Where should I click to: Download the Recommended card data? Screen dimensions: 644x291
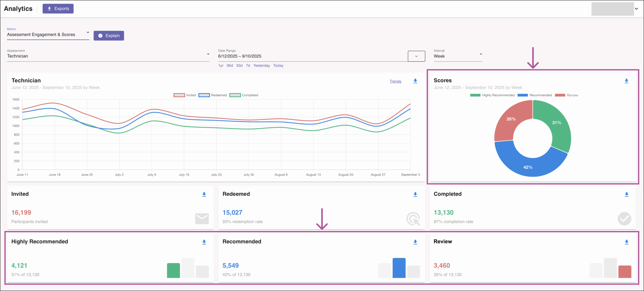[x=415, y=242]
